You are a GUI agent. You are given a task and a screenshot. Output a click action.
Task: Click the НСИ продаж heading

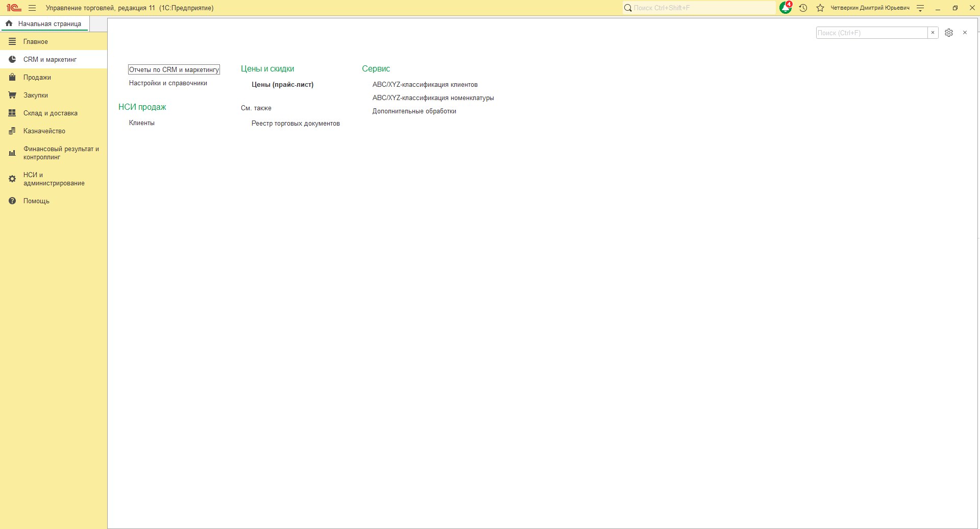(142, 107)
